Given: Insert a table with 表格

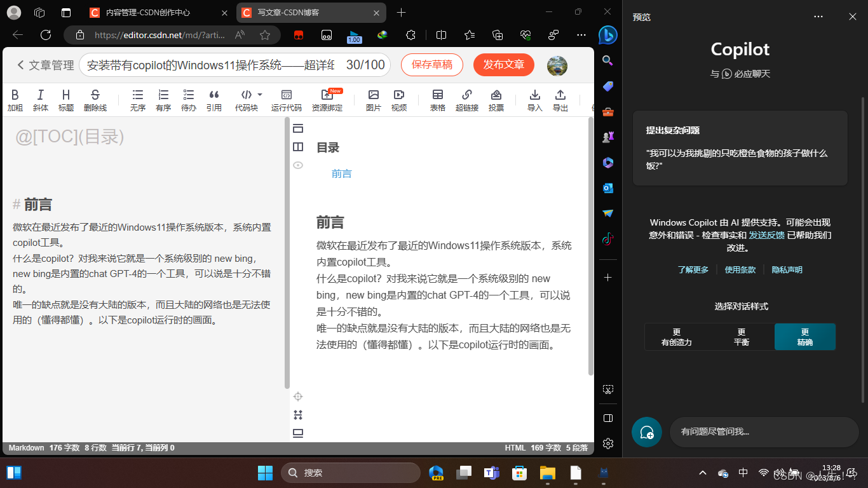Looking at the screenshot, I should point(438,100).
